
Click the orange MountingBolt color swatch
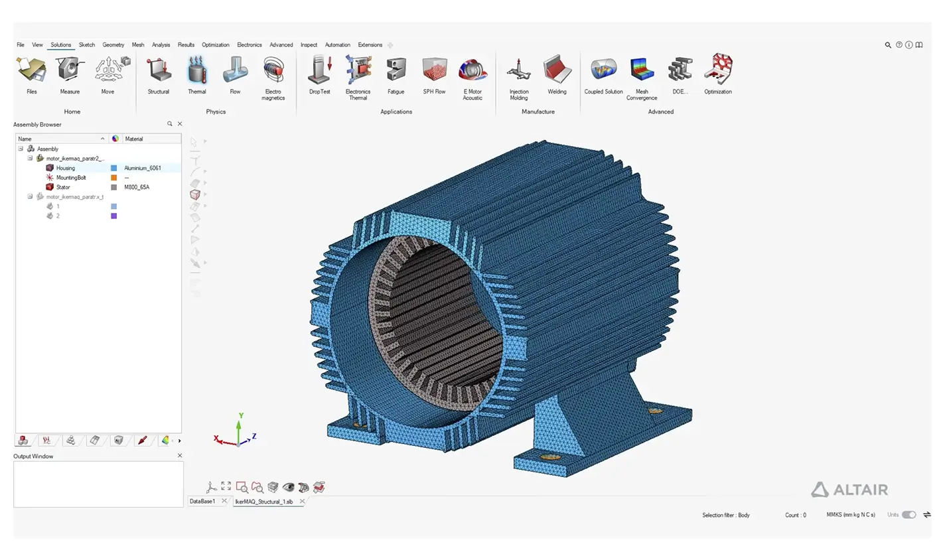114,178
